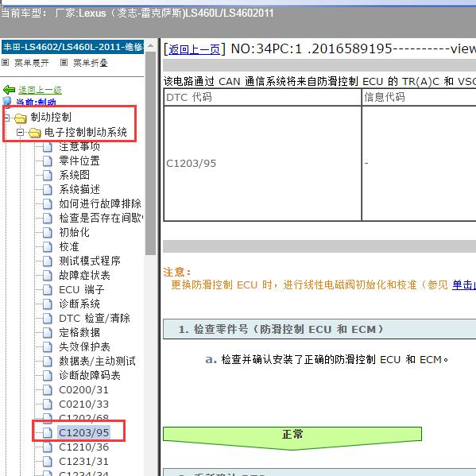
Task: Click the 菜单折叠 menu collapse icon
Action: point(64,63)
